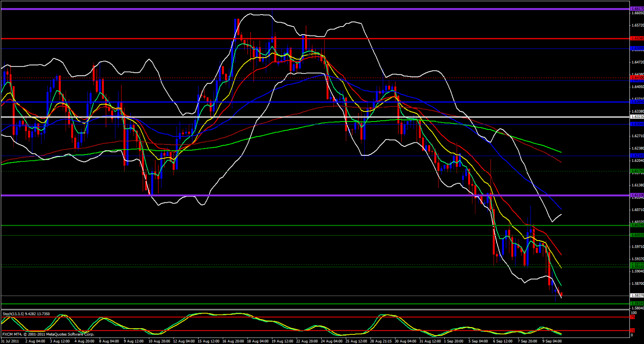This screenshot has width=644, height=344.
Task: Click the white 1.63230 price label
Action: [637, 117]
